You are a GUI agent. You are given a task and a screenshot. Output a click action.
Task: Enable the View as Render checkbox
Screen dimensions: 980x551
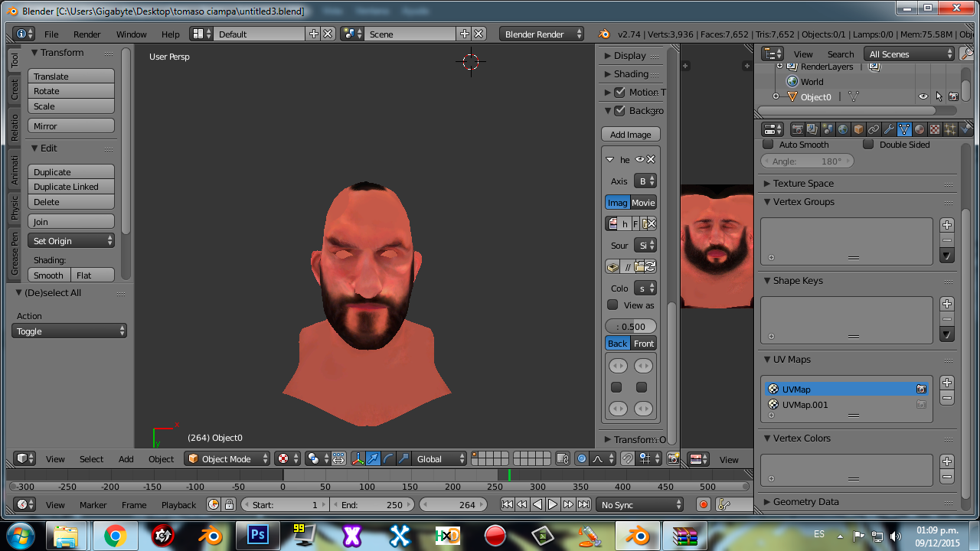(x=612, y=305)
